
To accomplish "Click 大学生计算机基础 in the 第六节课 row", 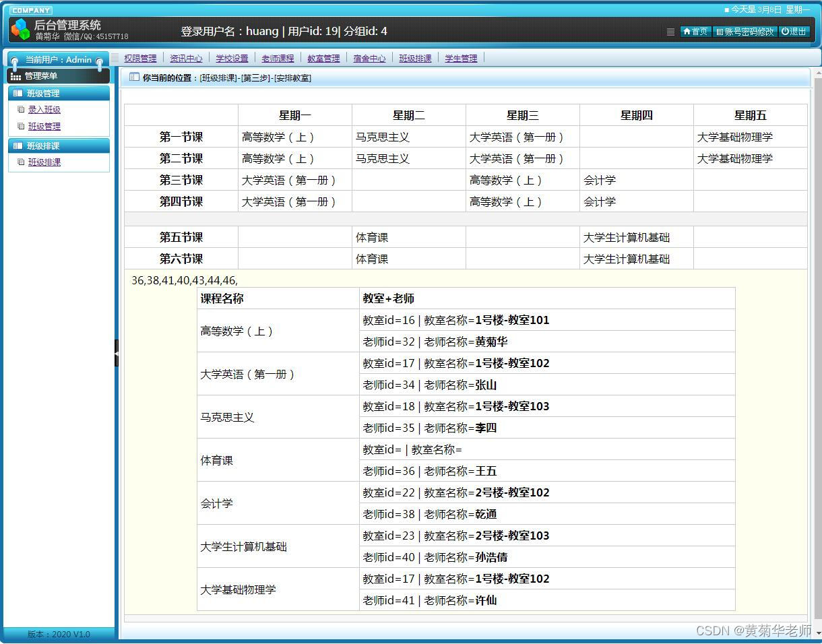I will point(627,259).
